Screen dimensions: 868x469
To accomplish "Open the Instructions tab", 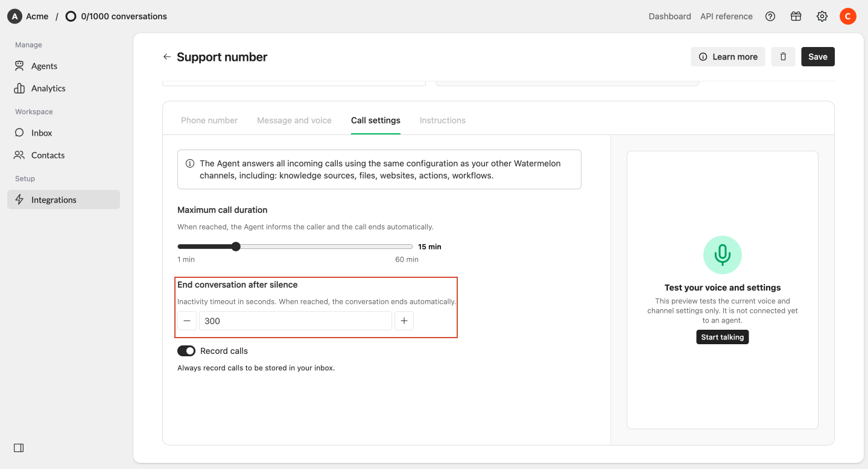I will click(443, 120).
